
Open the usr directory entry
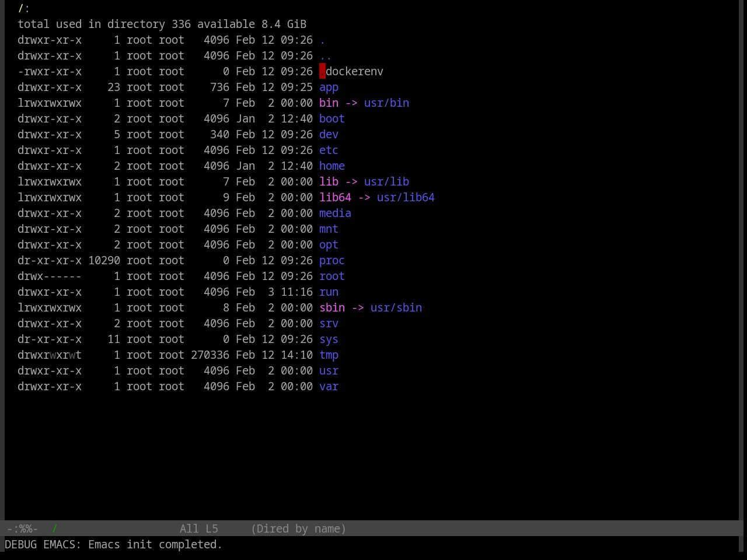[329, 370]
